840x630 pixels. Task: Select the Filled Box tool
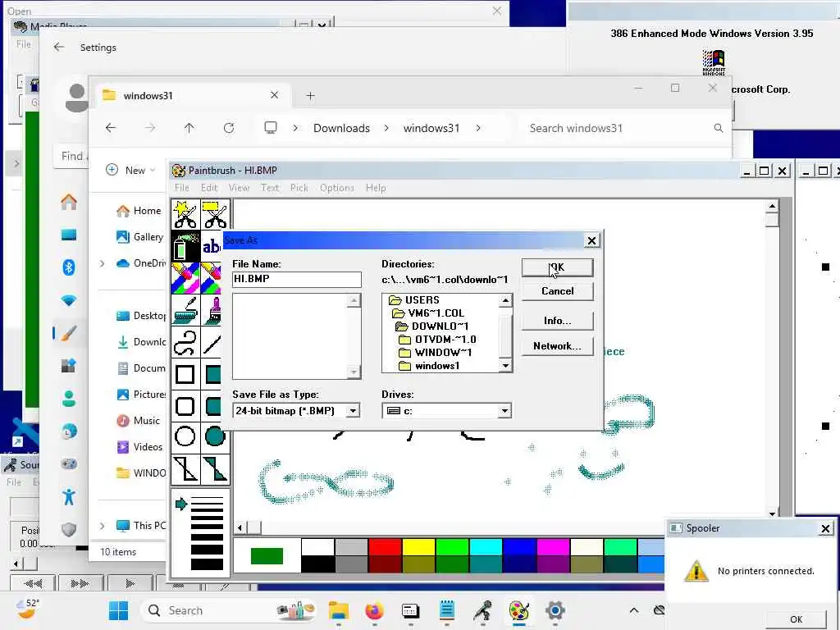(211, 374)
